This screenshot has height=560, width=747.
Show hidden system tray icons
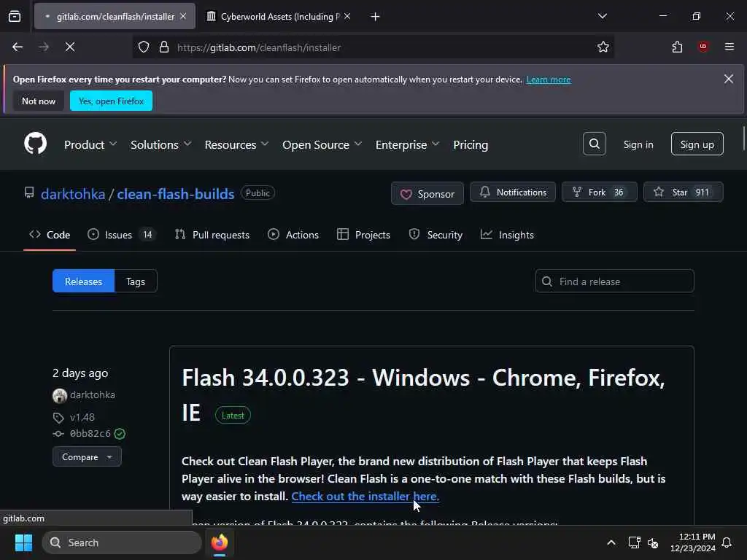pos(611,542)
